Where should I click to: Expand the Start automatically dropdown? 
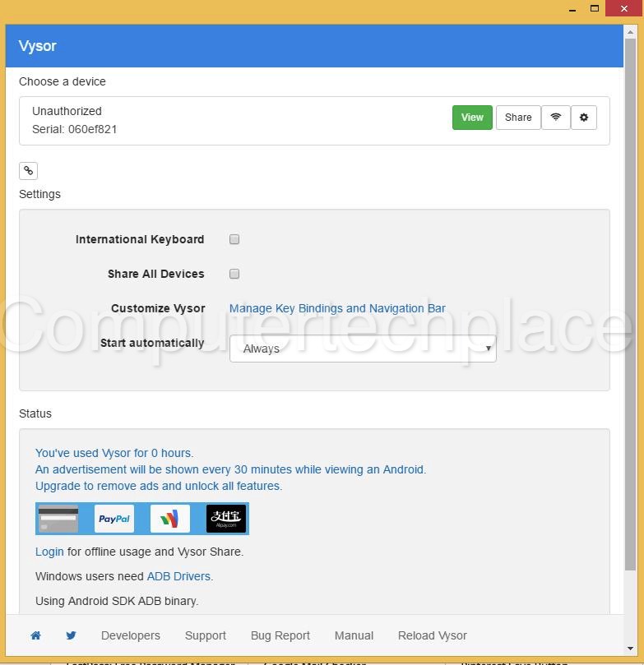point(363,349)
